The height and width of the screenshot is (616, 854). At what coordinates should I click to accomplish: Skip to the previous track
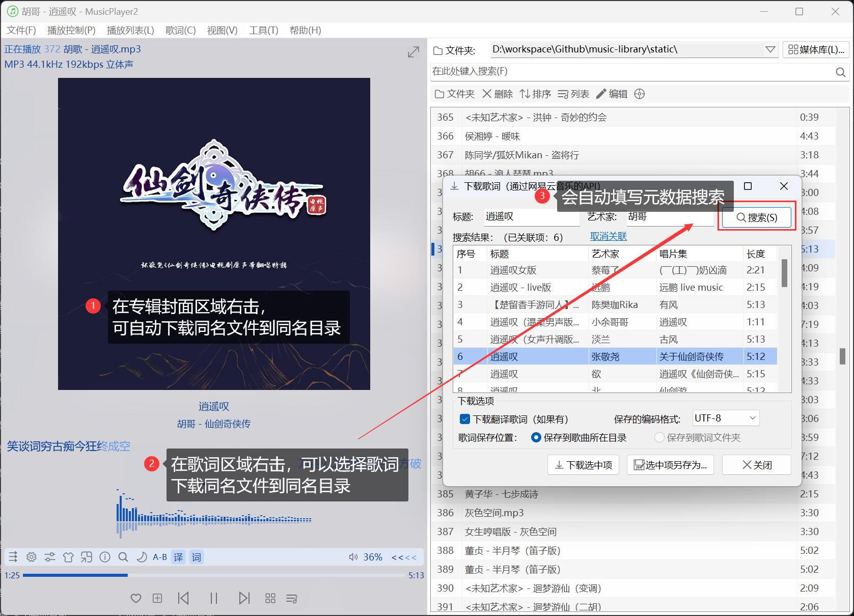183,598
